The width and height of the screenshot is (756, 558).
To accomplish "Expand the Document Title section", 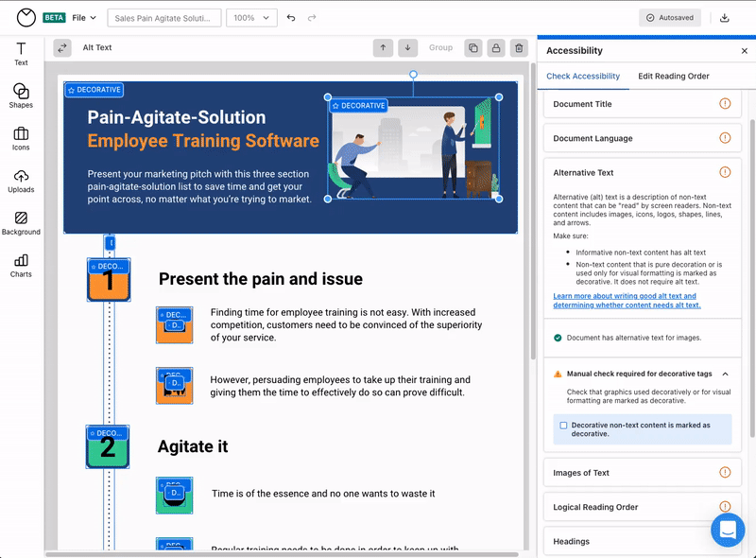I will (643, 104).
